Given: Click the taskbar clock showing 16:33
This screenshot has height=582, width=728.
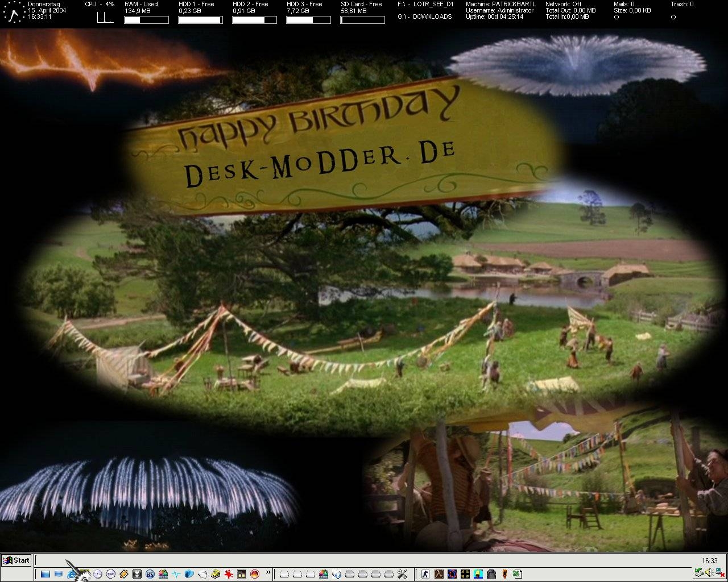Looking at the screenshot, I should click(709, 560).
